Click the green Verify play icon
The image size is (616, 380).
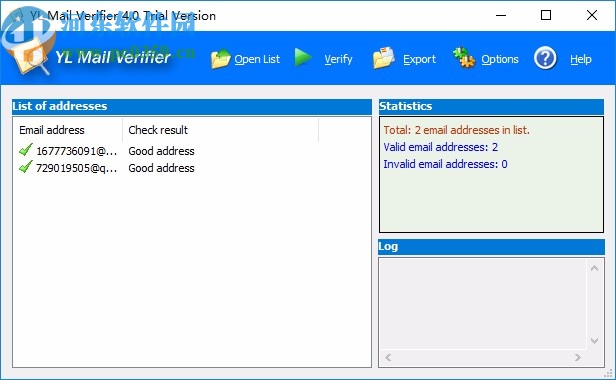click(303, 57)
